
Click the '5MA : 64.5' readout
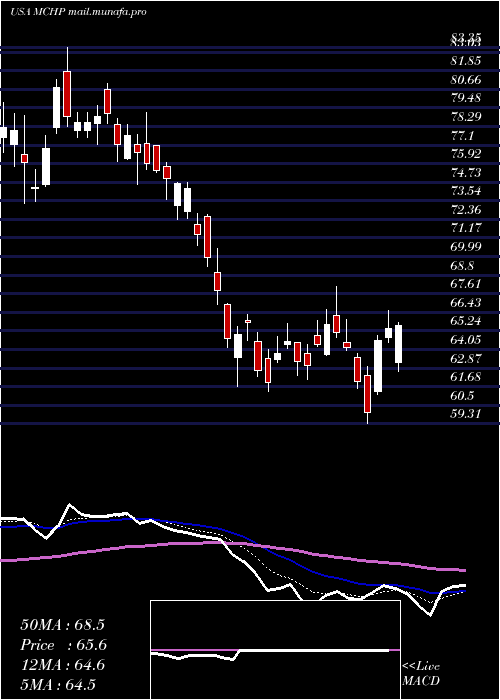(58, 685)
